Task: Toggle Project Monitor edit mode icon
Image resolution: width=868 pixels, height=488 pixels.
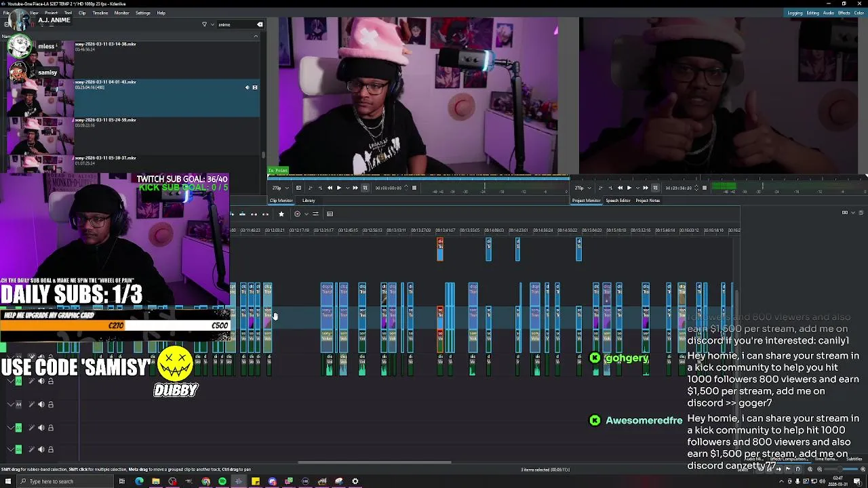Action: (x=655, y=188)
